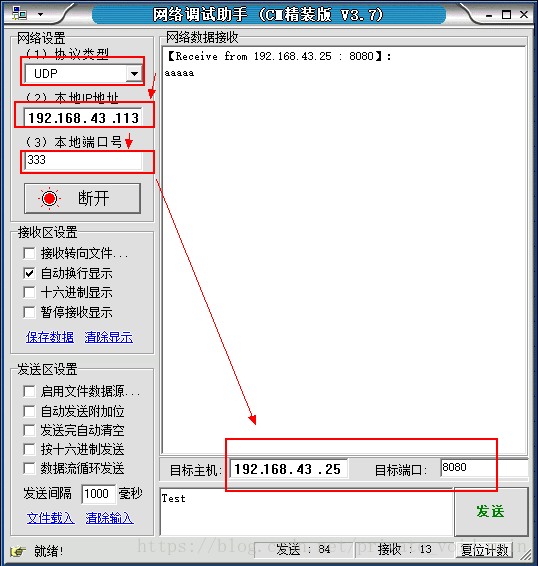
Task: Close the network debug assistant window
Action: (524, 15)
